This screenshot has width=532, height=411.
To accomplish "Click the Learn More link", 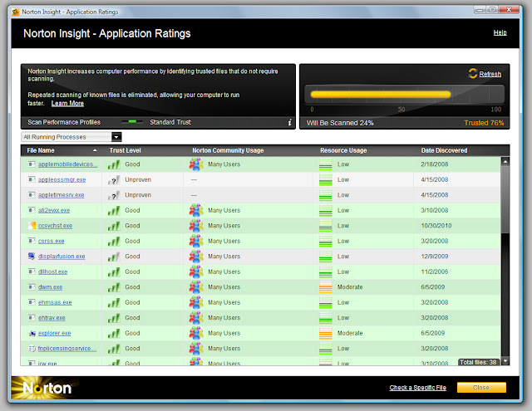I will (x=67, y=103).
